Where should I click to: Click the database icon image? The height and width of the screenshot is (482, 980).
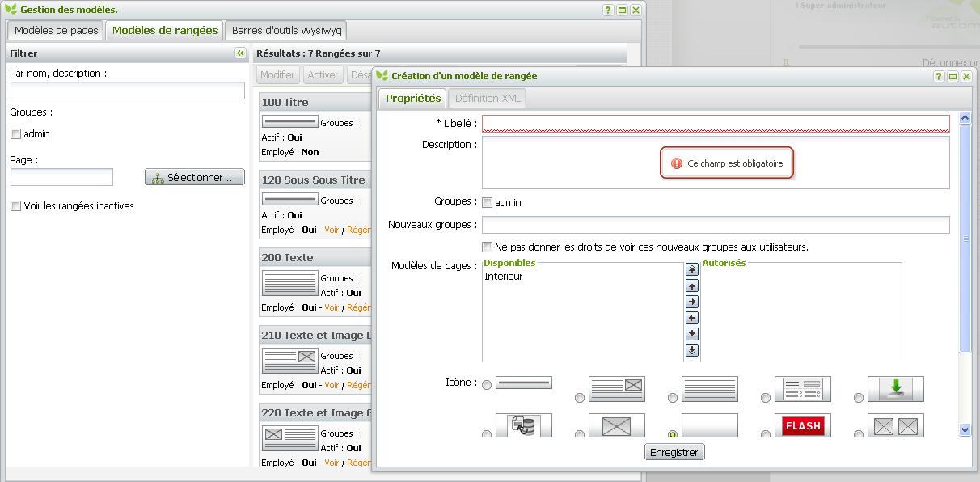point(524,425)
